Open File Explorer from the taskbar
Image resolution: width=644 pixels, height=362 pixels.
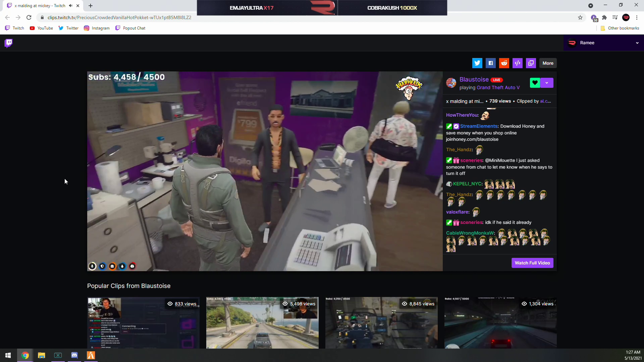[x=41, y=355]
